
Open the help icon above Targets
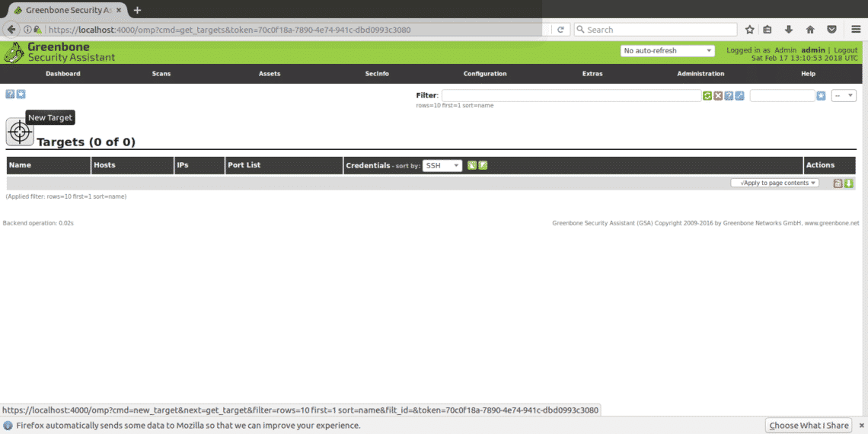click(x=10, y=94)
